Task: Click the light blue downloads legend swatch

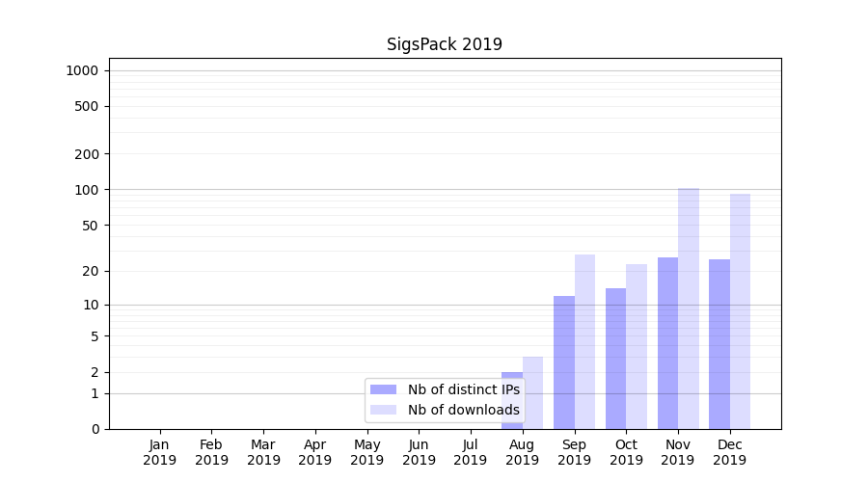Action: coord(383,410)
